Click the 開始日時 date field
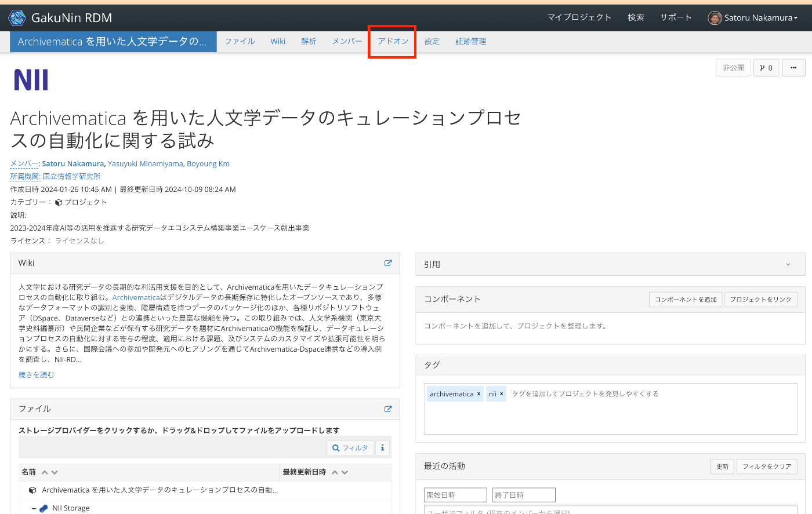 point(455,495)
